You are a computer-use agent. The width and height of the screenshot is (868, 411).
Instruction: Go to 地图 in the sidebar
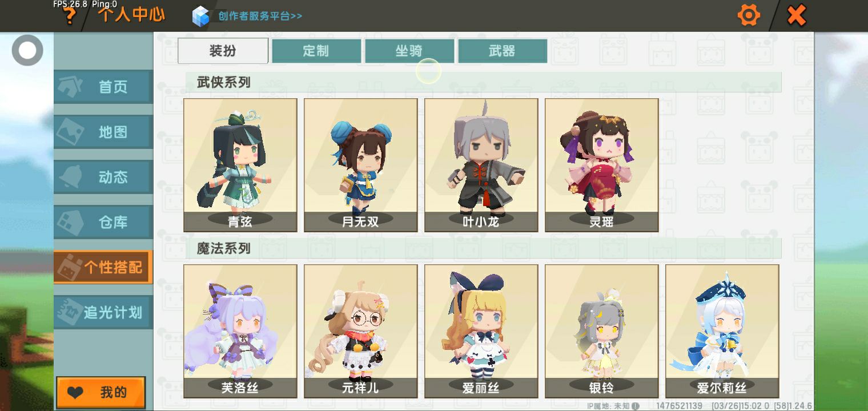click(103, 132)
